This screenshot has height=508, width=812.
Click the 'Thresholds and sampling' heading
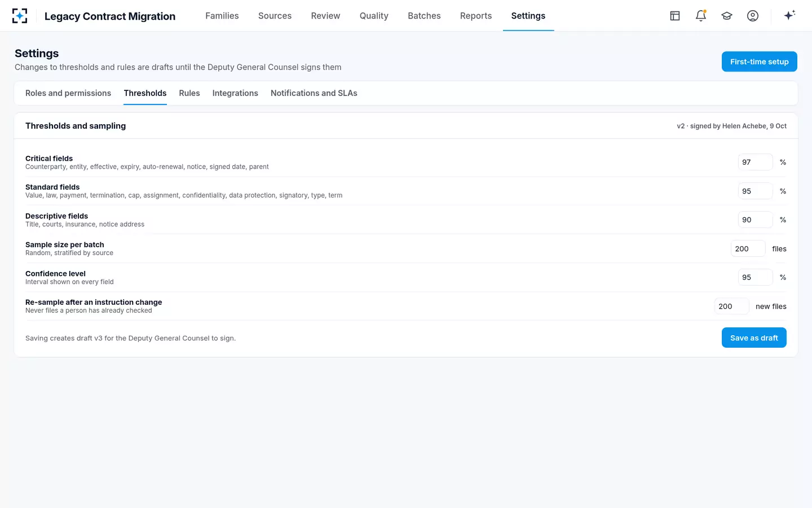[76, 126]
